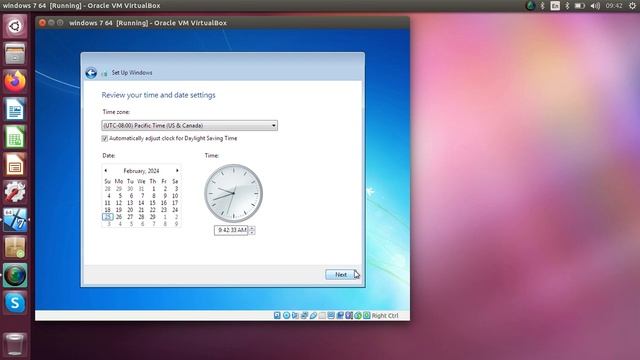
Task: Select date 11 in the February calendar
Action: pyautogui.click(x=108, y=203)
